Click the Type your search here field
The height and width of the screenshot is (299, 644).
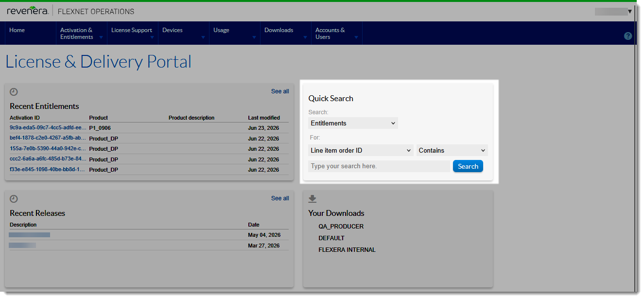[x=379, y=166]
